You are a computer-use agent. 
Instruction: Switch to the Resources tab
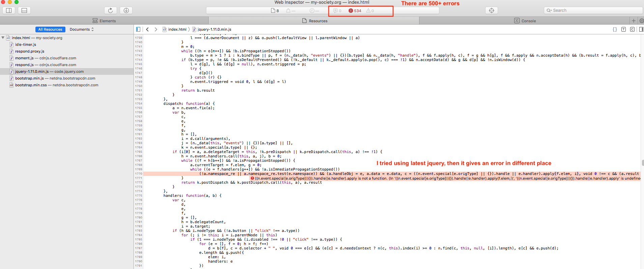point(315,21)
